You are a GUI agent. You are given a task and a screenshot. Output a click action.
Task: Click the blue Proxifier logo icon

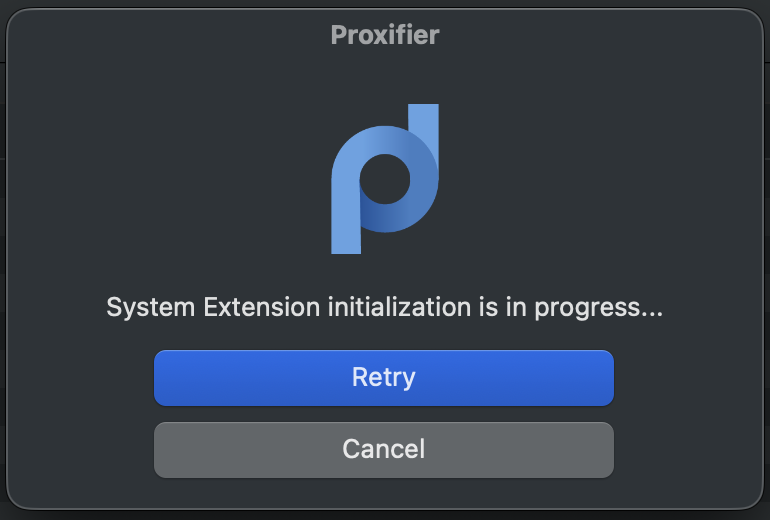(385, 179)
